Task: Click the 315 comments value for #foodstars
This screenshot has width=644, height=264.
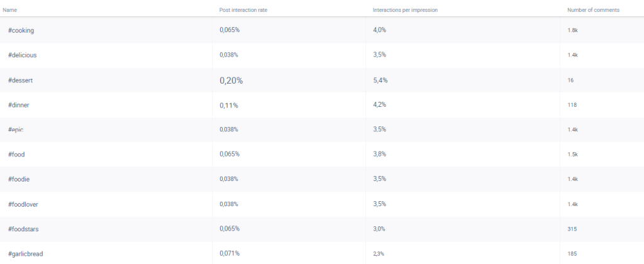Action: 572,229
